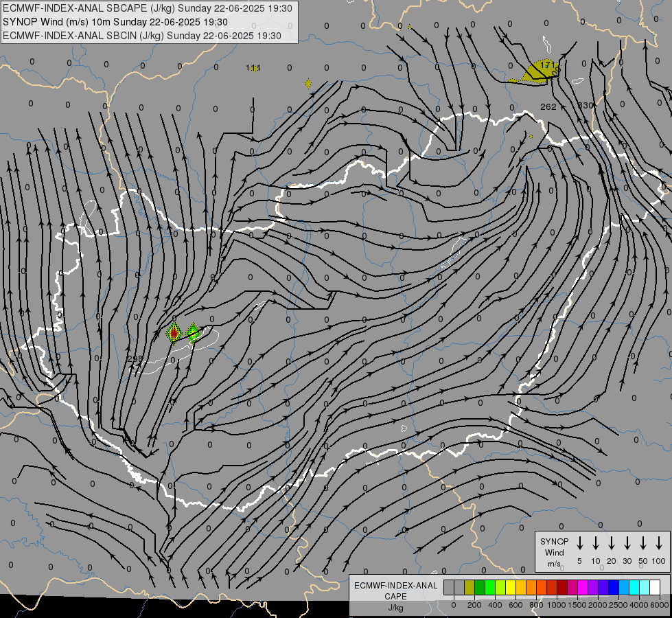The height and width of the screenshot is (618, 672).
Task: Click the SBCAPE title line at top
Action: (148, 8)
